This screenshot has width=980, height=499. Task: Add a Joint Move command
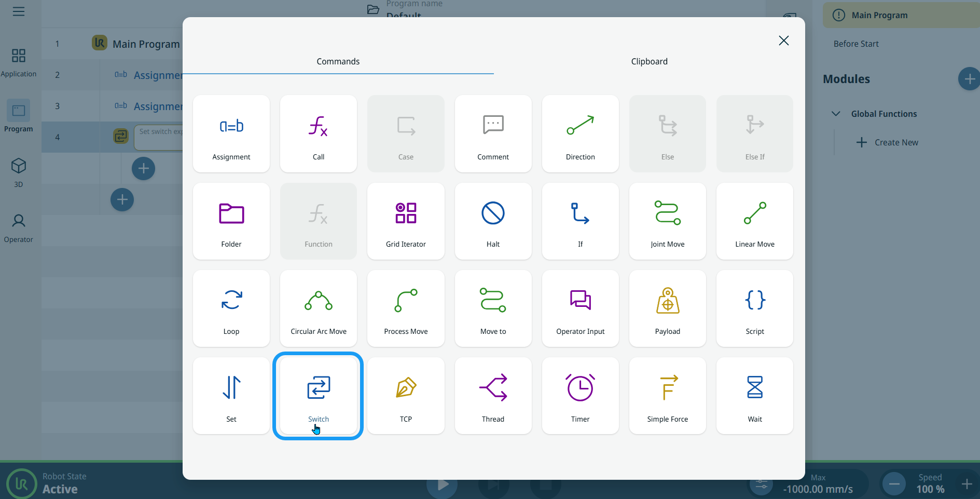point(667,221)
